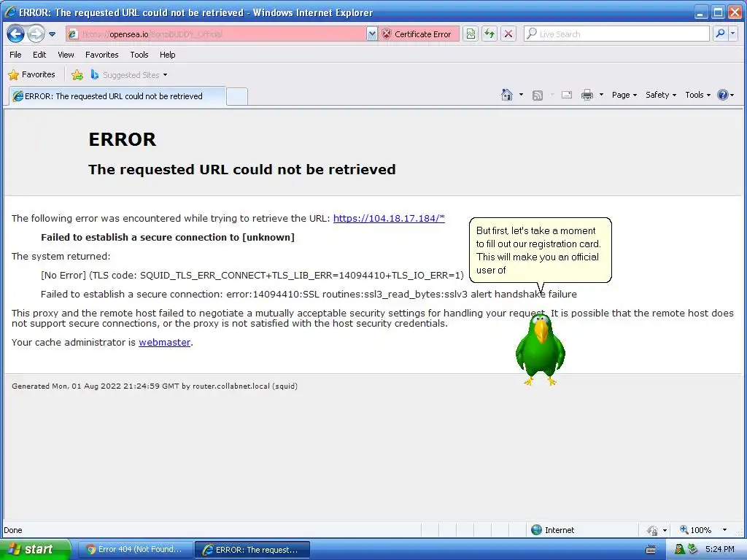Open the Favorites menu in menu bar
This screenshot has width=747, height=560.
101,55
